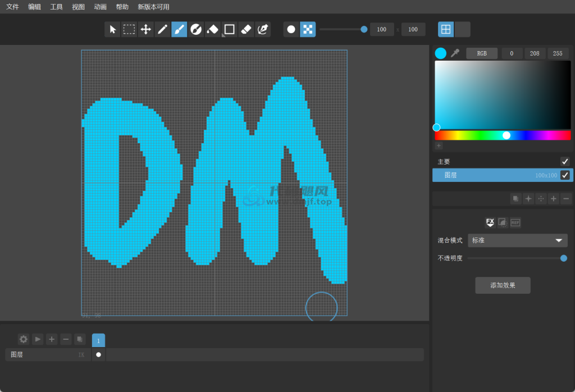Select the paintbrush tool
The image size is (575, 392).
(179, 29)
